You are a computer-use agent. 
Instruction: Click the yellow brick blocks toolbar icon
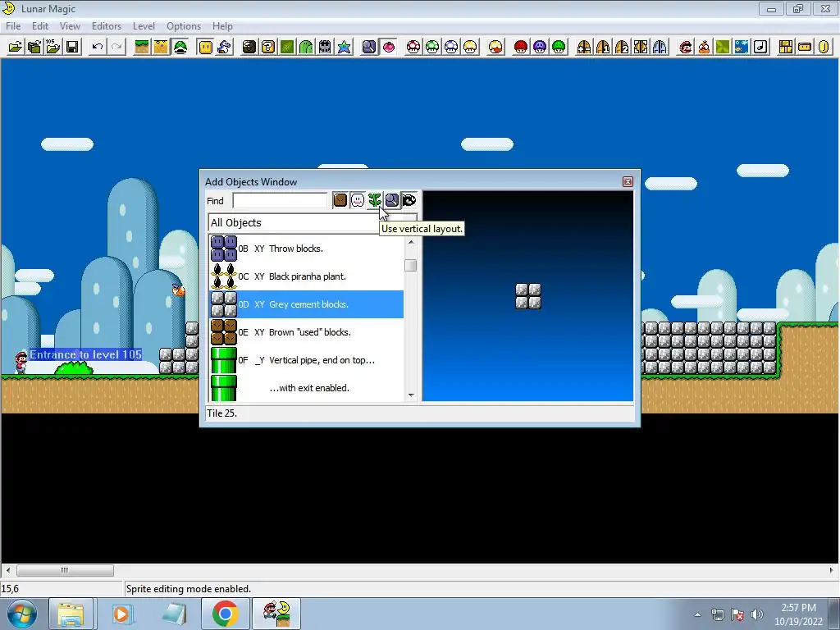(x=786, y=47)
